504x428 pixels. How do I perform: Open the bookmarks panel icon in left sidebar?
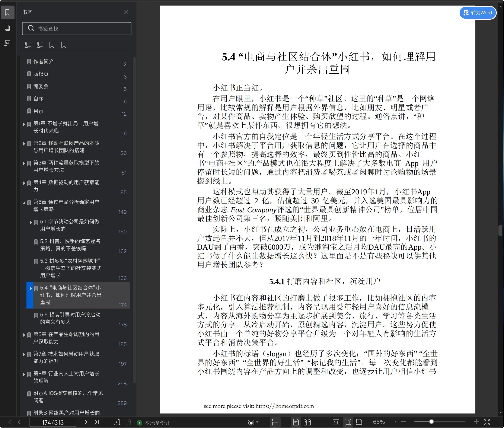(7, 12)
